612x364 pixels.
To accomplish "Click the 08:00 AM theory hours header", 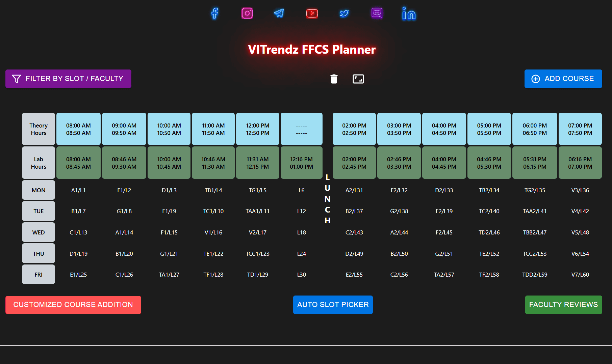I will click(78, 129).
